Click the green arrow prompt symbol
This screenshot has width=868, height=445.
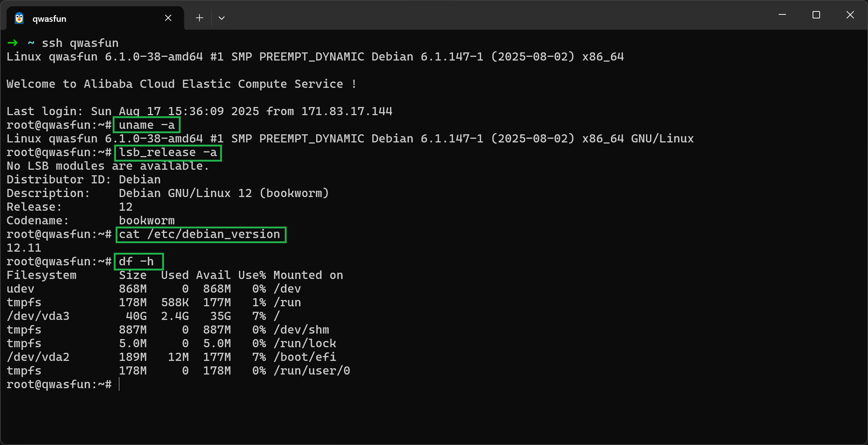12,43
